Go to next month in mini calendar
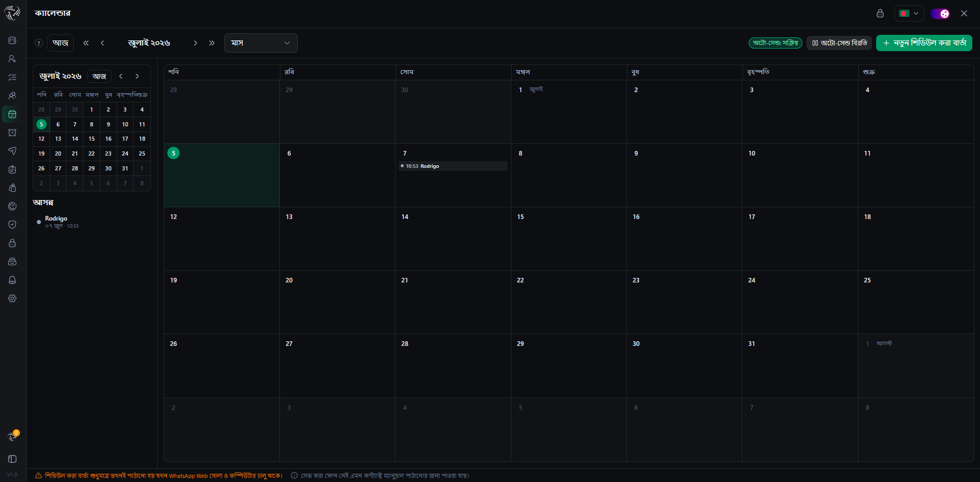The height and width of the screenshot is (482, 980). [137, 76]
